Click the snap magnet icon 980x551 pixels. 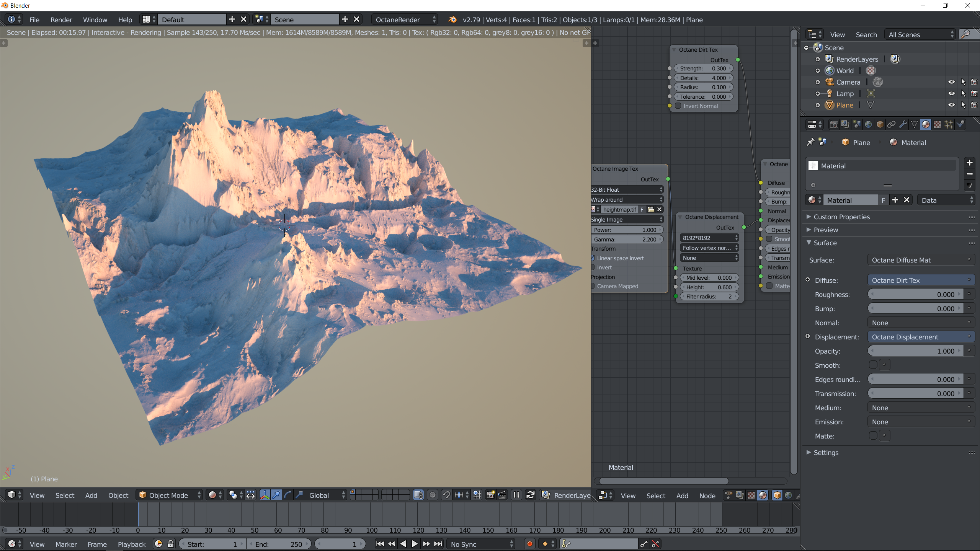(x=446, y=495)
